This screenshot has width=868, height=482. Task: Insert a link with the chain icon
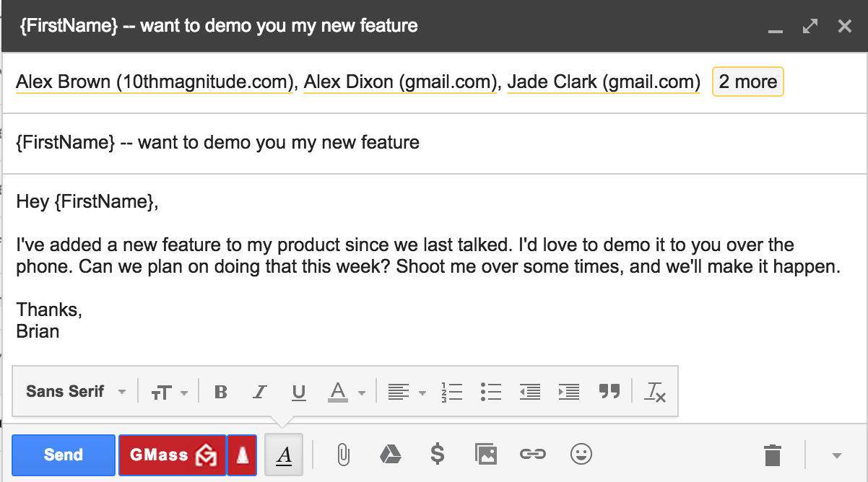click(533, 454)
